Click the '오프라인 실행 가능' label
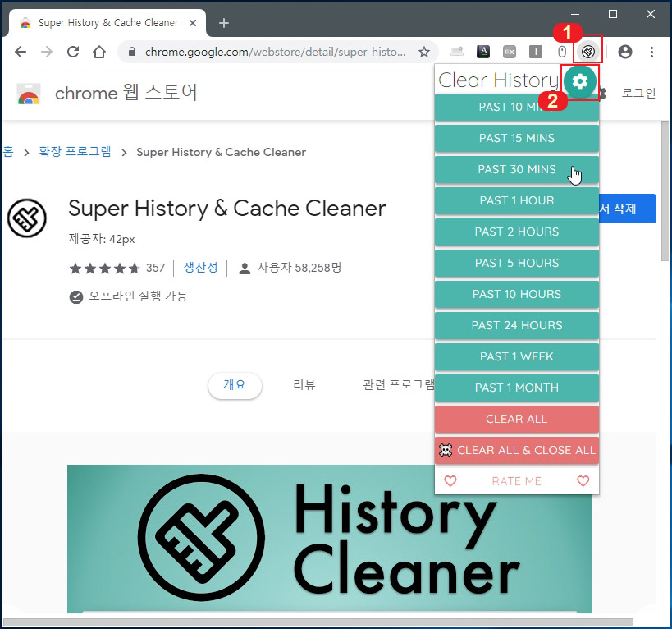 [x=138, y=296]
